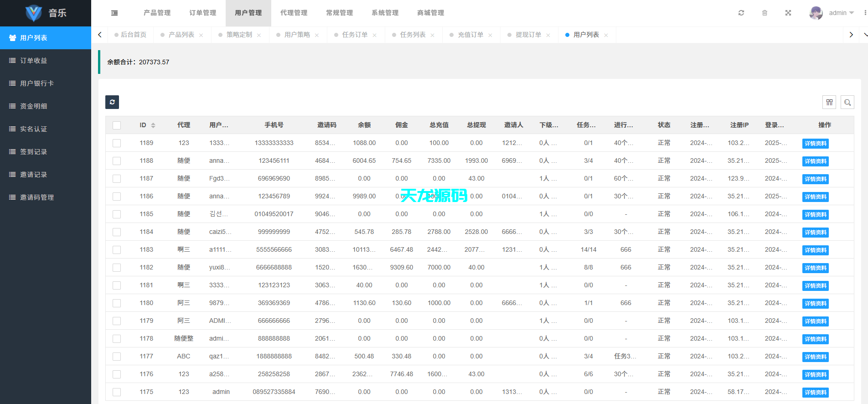
Task: Check the row checkbox for ID 1175
Action: (x=117, y=392)
